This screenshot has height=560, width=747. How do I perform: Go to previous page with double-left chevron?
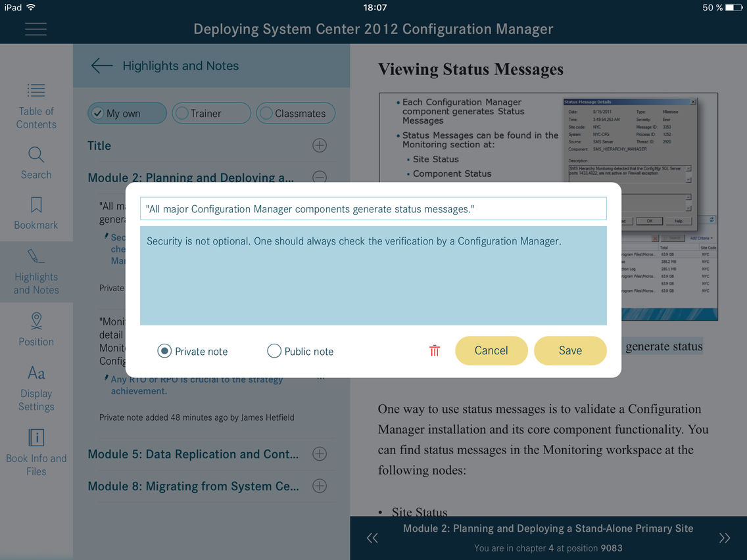(x=372, y=538)
